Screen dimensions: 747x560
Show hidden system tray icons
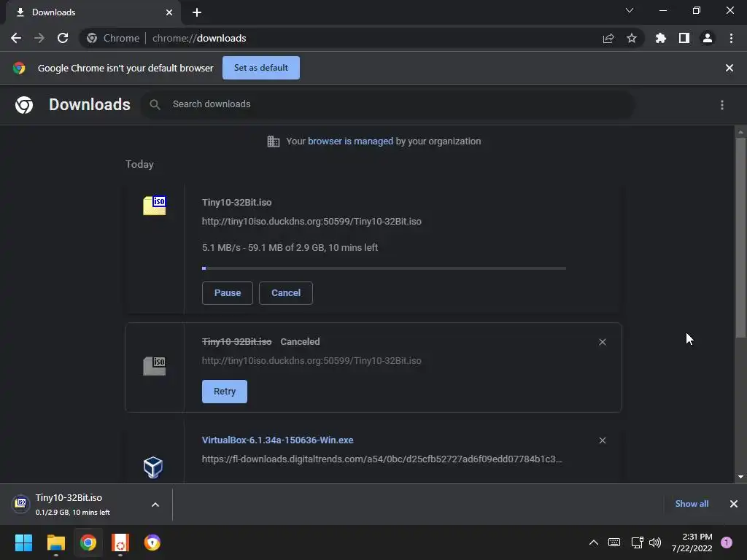[x=594, y=542]
